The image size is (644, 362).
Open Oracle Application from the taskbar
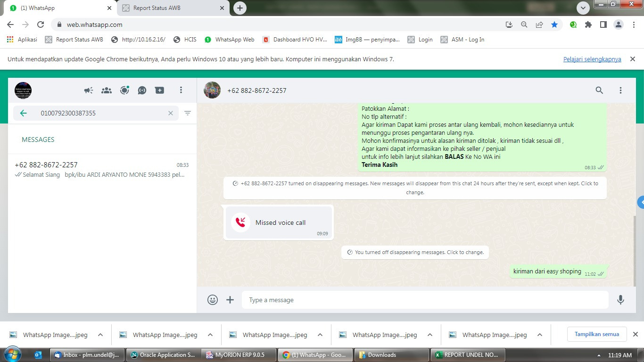[x=163, y=355]
